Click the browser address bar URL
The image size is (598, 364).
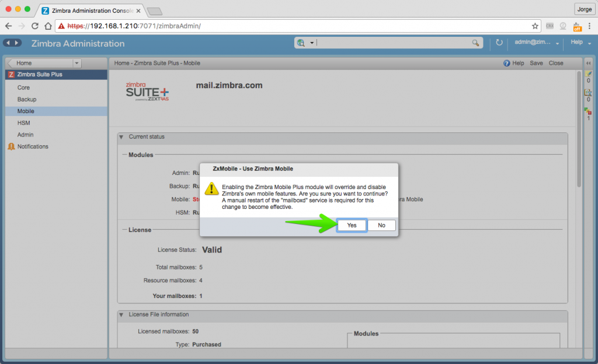pos(134,26)
